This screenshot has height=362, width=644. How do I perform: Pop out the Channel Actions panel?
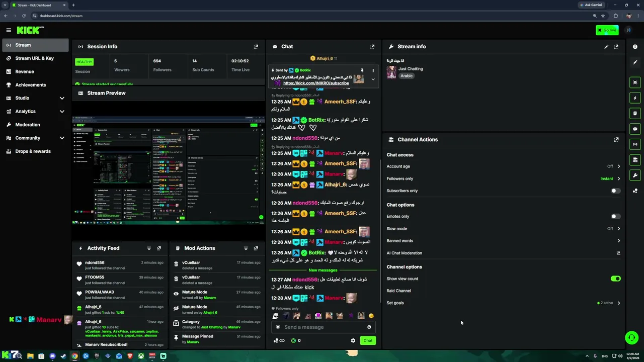[x=616, y=140]
